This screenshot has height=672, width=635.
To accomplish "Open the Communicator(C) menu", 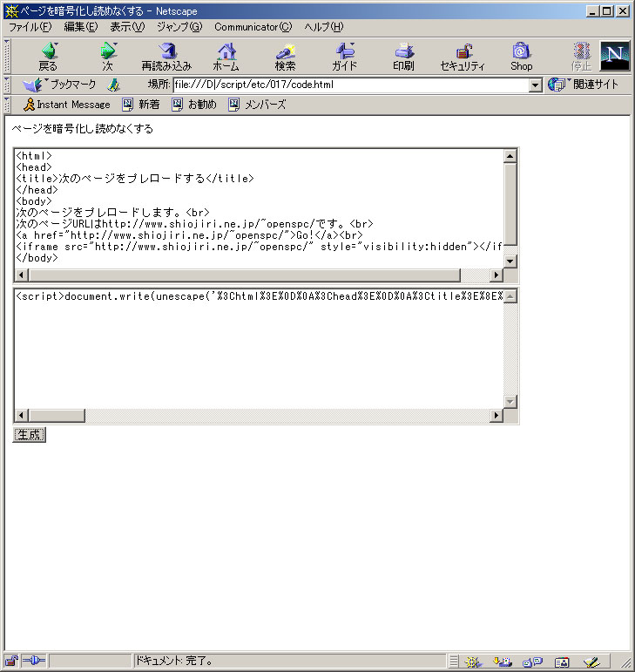I will (253, 27).
